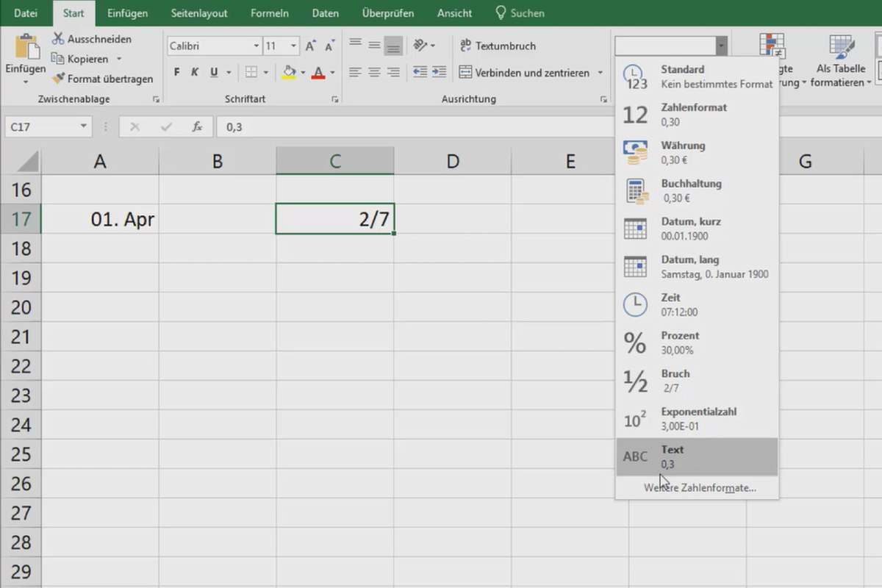Viewport: 882px width, 588px height.
Task: Toggle italic formatting with the K button
Action: (x=194, y=72)
